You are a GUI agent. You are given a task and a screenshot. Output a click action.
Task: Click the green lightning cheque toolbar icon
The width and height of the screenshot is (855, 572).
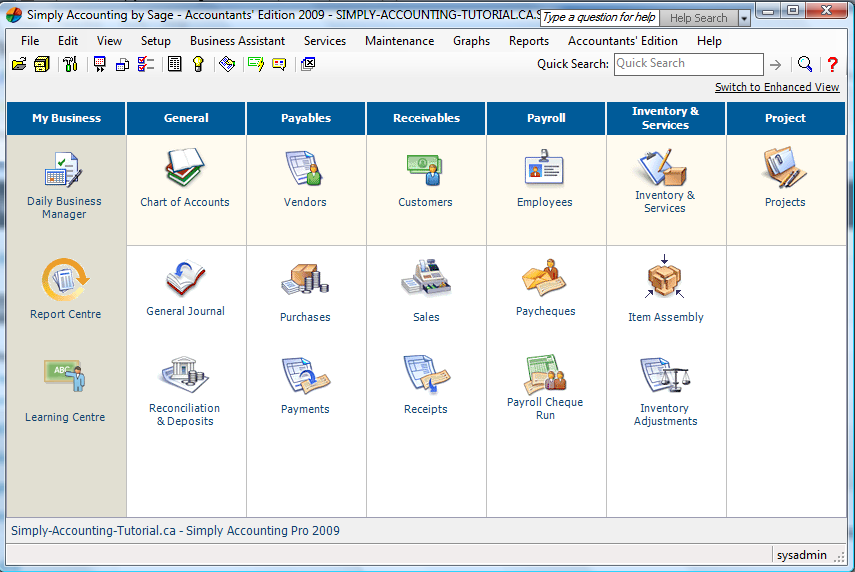pos(256,64)
